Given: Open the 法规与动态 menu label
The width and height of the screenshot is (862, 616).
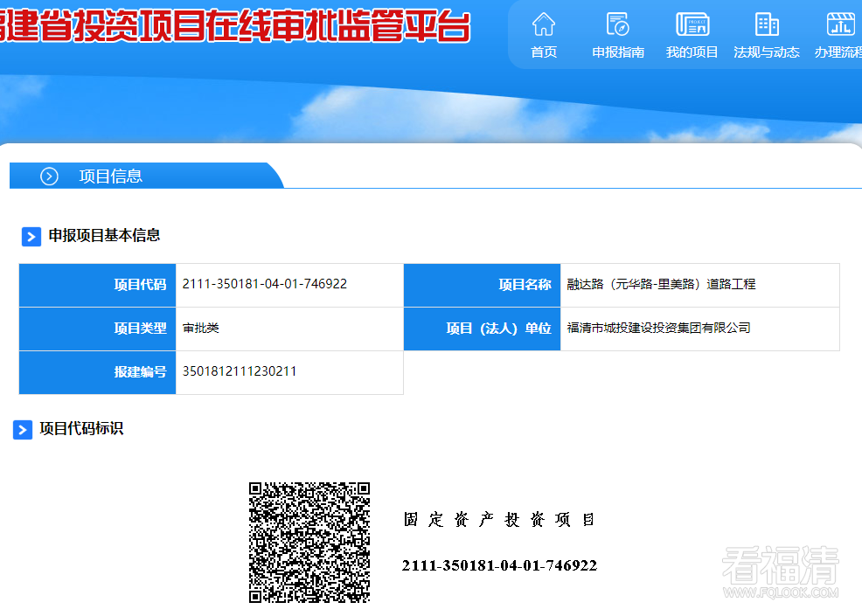Looking at the screenshot, I should click(x=767, y=52).
